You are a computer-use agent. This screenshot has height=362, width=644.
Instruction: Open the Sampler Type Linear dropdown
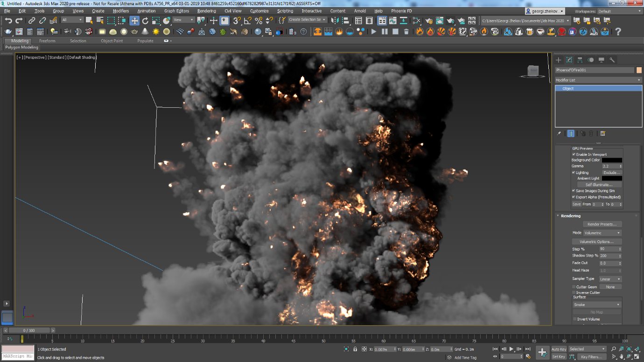610,279
